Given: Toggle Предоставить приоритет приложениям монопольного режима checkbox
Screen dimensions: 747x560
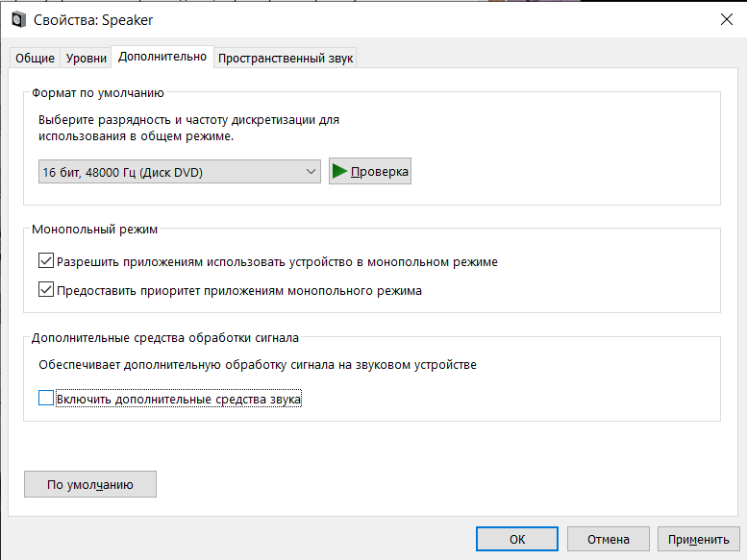Looking at the screenshot, I should [46, 289].
